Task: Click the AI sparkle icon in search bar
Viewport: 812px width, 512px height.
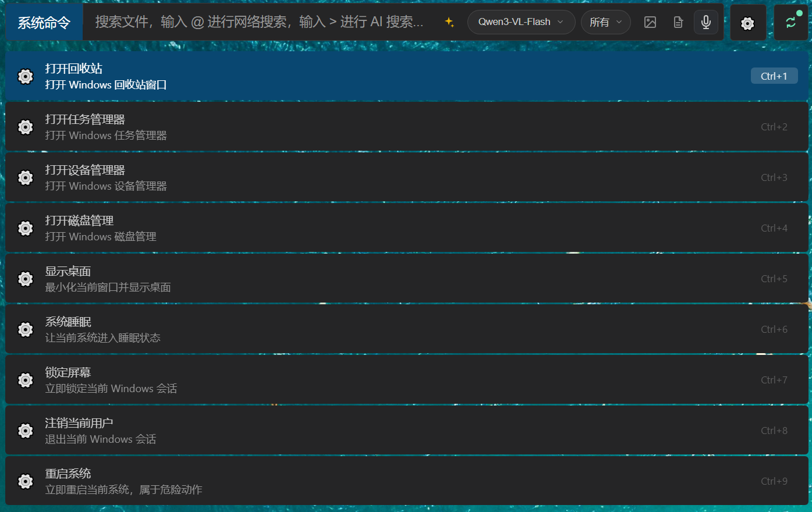Action: click(x=449, y=22)
